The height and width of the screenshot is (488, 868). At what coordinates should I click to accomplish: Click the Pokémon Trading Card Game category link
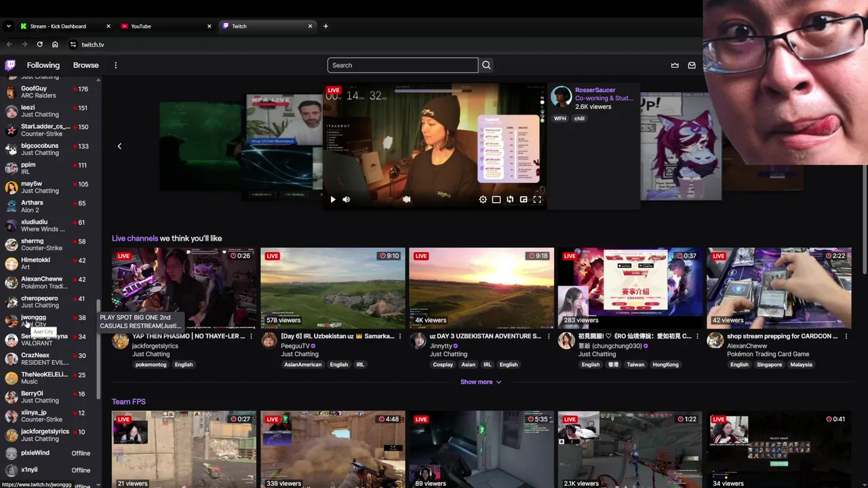click(768, 354)
